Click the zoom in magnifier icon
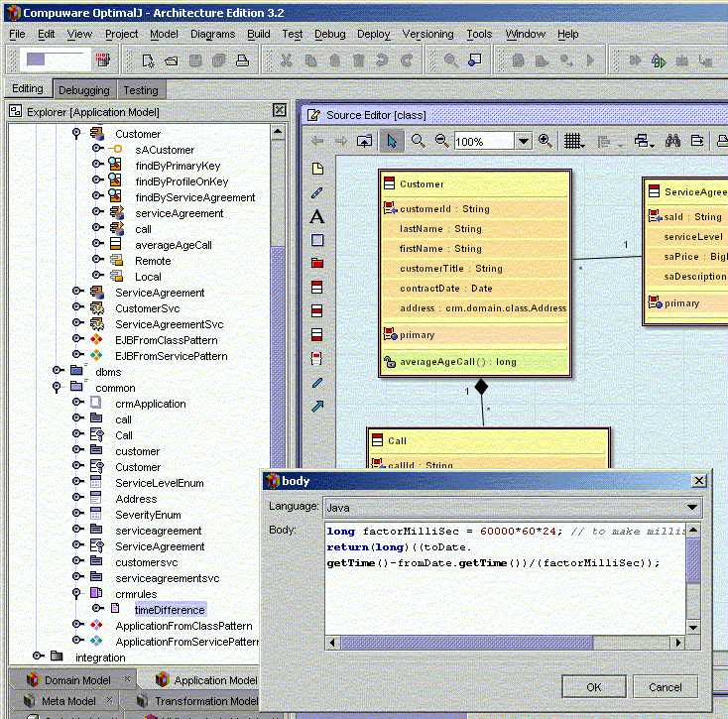The height and width of the screenshot is (719, 728). (546, 141)
